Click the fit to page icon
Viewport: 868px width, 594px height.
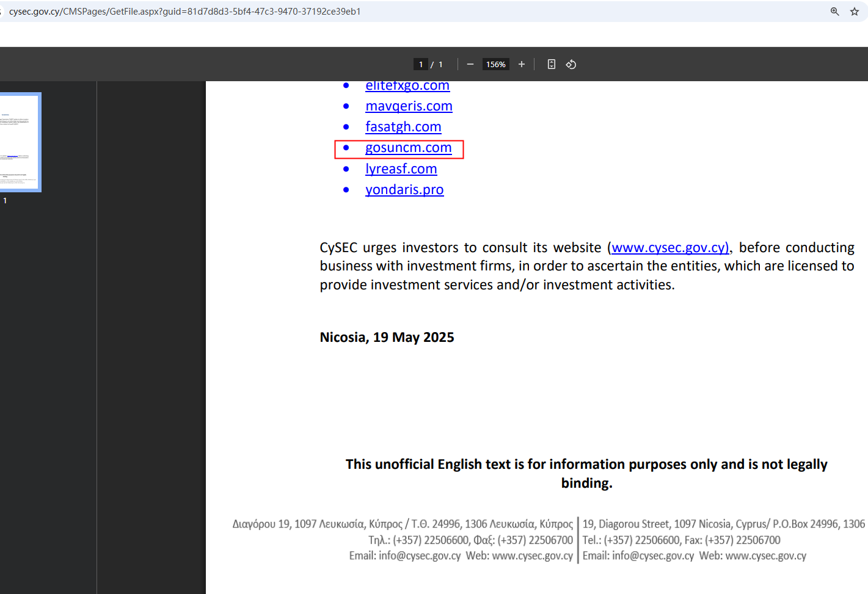(551, 64)
